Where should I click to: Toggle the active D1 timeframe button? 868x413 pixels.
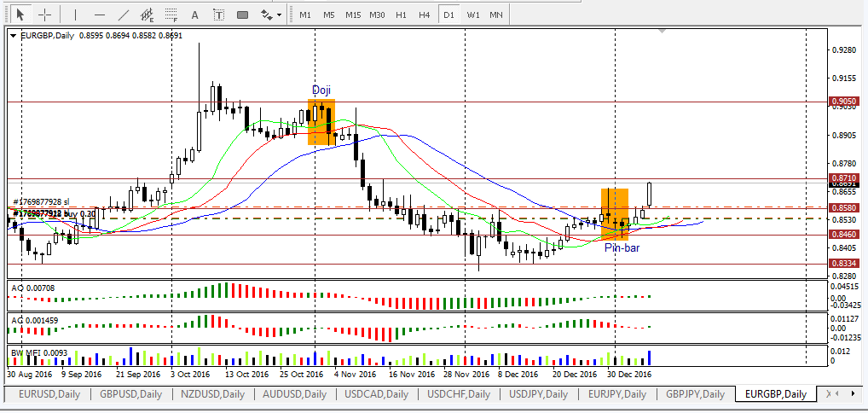coord(448,15)
